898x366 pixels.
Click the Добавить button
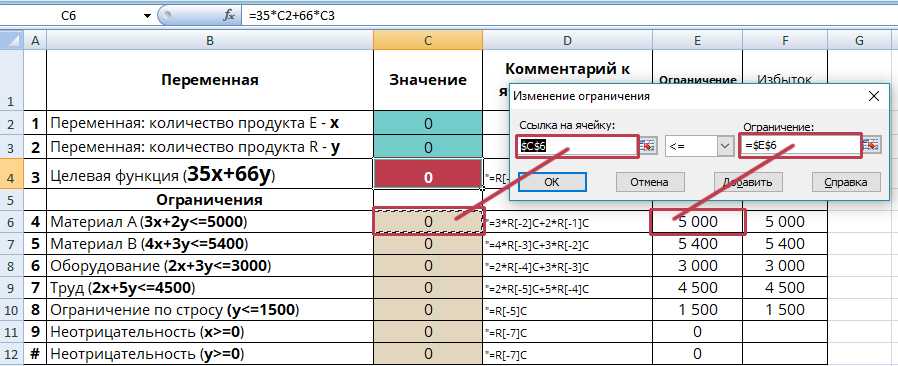pyautogui.click(x=749, y=182)
